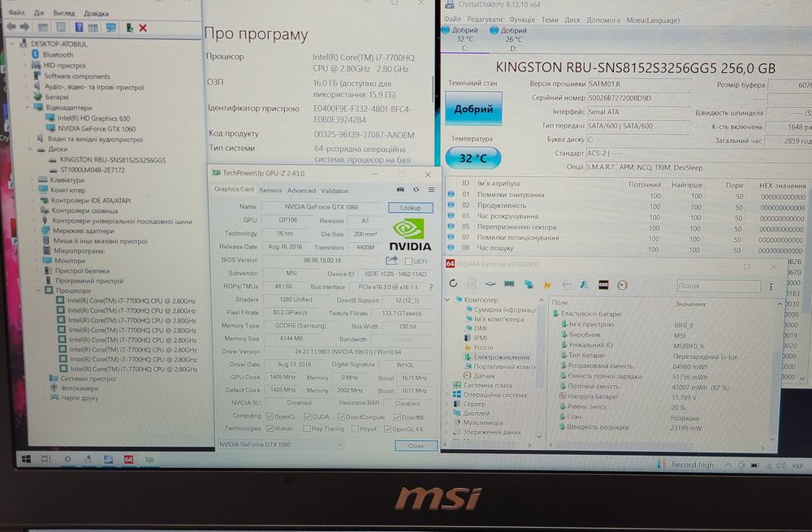
Task: Click the Windows Start button
Action: (x=26, y=458)
